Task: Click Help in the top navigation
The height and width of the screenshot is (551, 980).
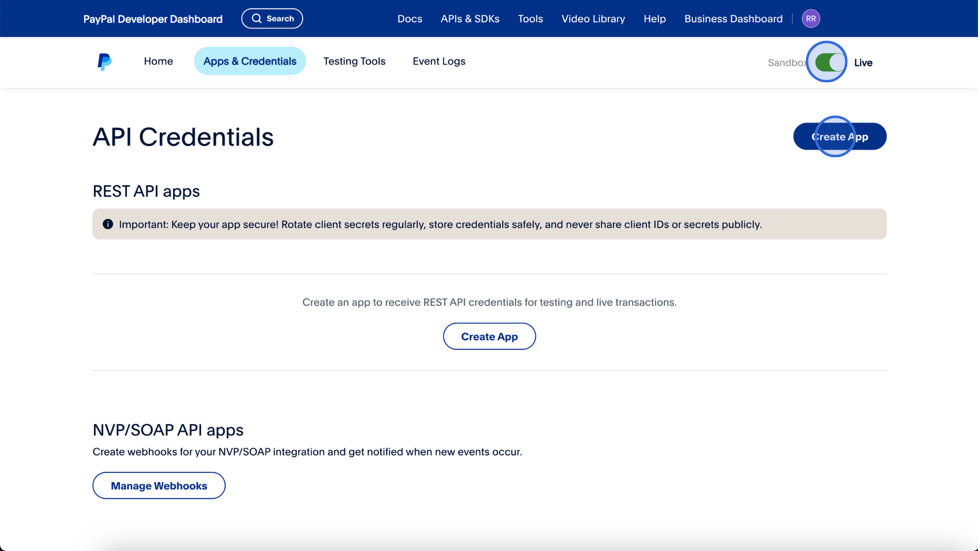Action: click(x=654, y=19)
